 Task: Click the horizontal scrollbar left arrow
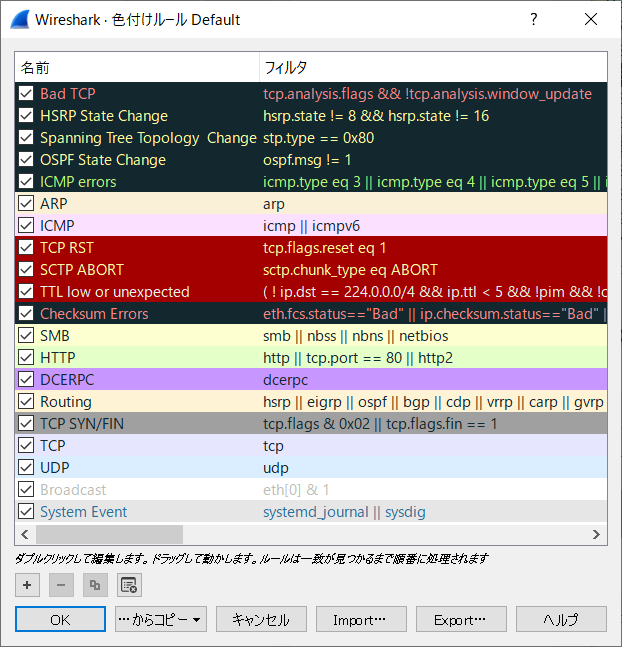tap(25, 534)
